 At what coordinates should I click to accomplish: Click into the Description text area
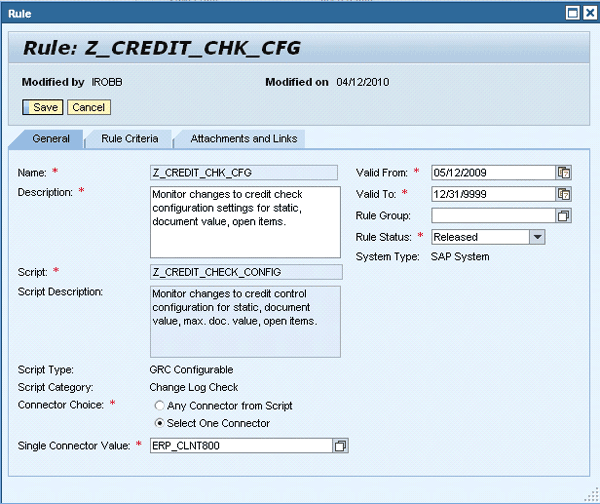[245, 221]
